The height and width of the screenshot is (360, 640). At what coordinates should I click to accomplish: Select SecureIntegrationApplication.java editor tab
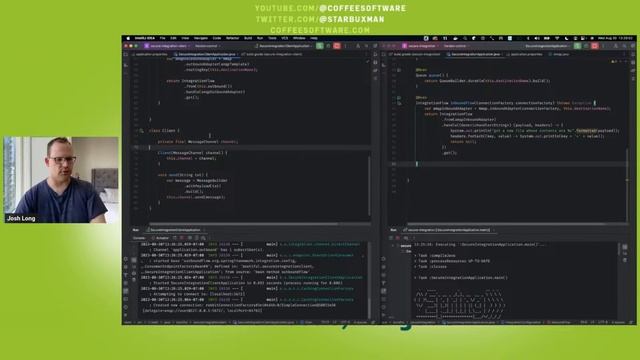click(476, 54)
